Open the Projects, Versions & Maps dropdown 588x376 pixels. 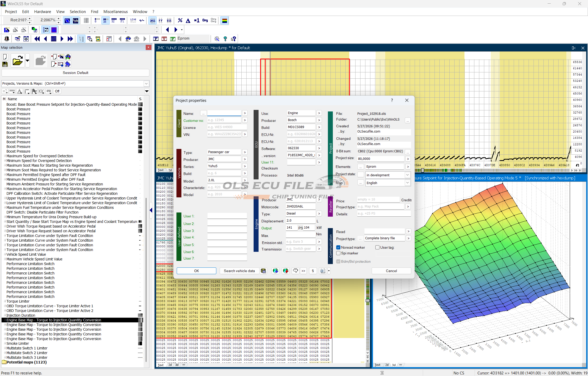point(146,84)
